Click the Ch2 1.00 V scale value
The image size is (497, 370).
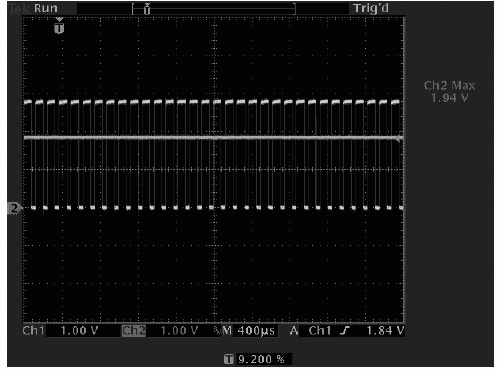tap(179, 331)
